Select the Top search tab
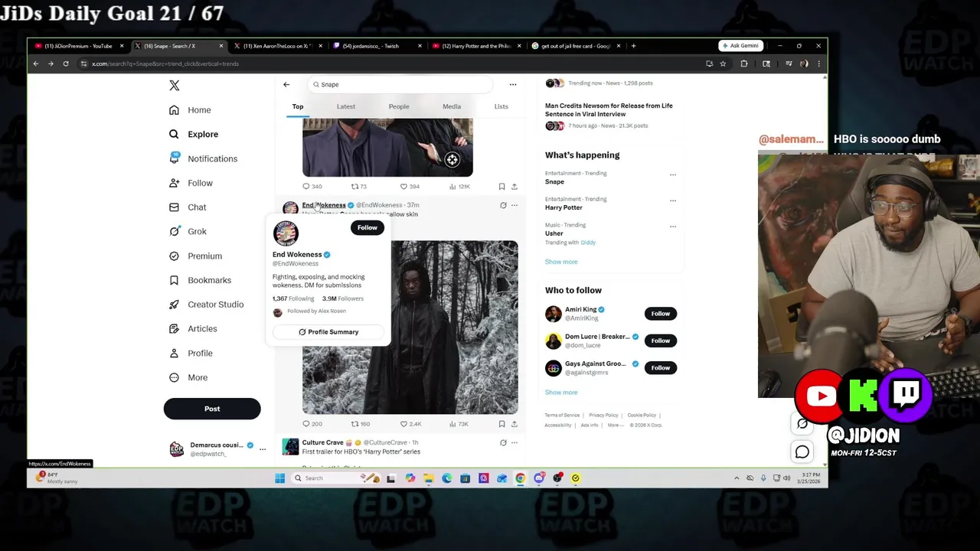Screen dimensions: 980x551 (298, 106)
